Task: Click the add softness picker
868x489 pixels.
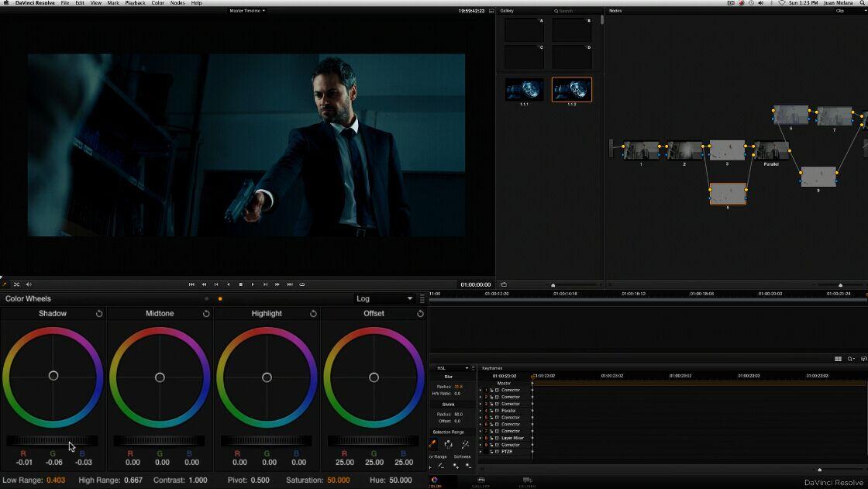Action: tap(456, 466)
